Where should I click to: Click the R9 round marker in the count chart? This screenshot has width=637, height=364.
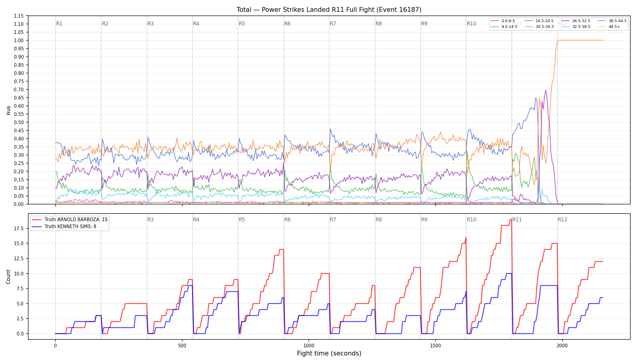click(x=424, y=220)
